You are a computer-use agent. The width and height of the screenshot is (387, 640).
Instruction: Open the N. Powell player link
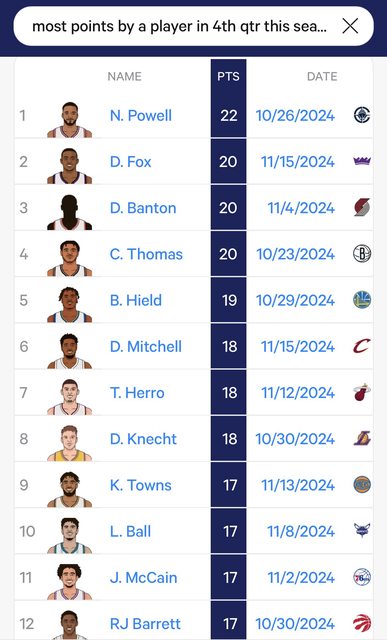(141, 116)
